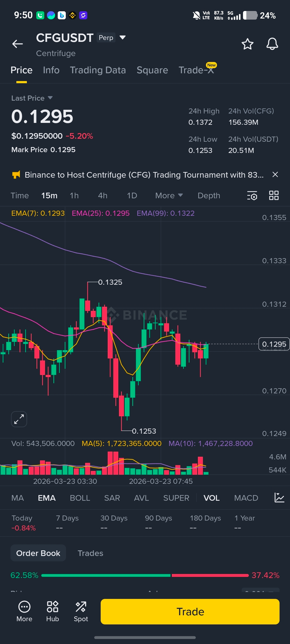Tap the EMA(7) legend value
The height and width of the screenshot is (644, 290).
point(38,213)
